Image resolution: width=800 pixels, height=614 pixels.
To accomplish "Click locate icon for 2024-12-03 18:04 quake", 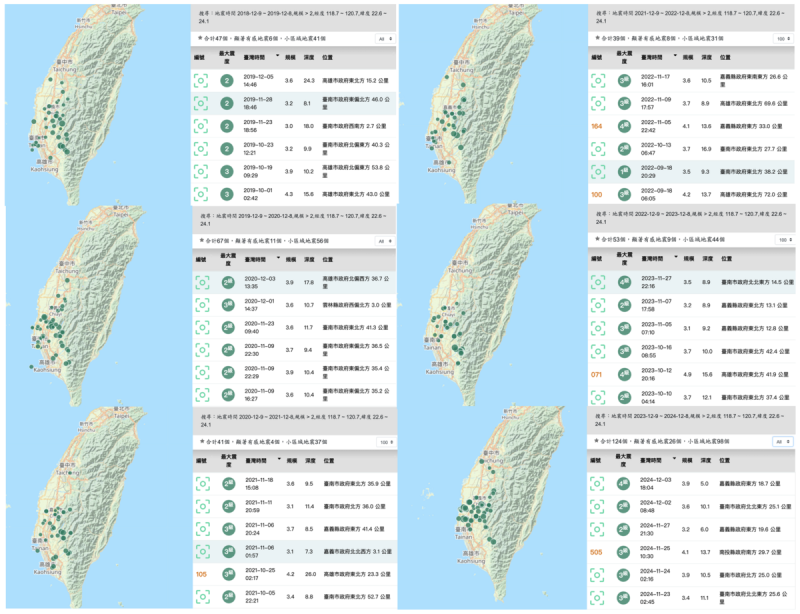I will (x=597, y=483).
